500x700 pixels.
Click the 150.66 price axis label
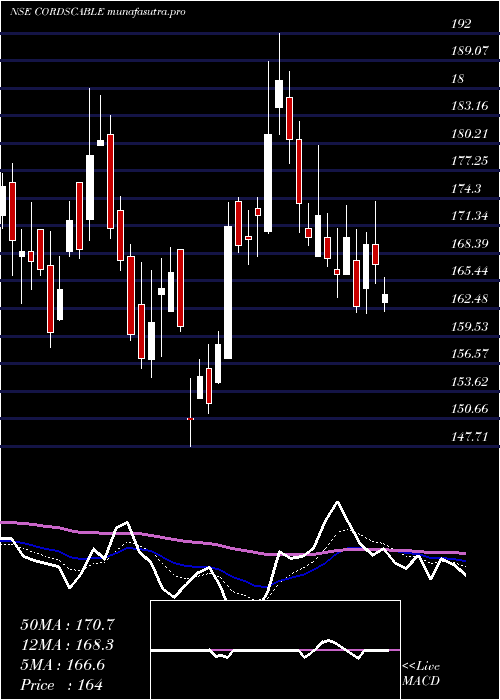[470, 409]
